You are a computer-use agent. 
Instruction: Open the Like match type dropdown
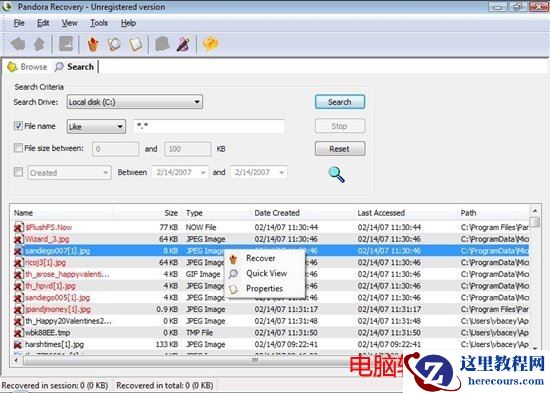[96, 126]
